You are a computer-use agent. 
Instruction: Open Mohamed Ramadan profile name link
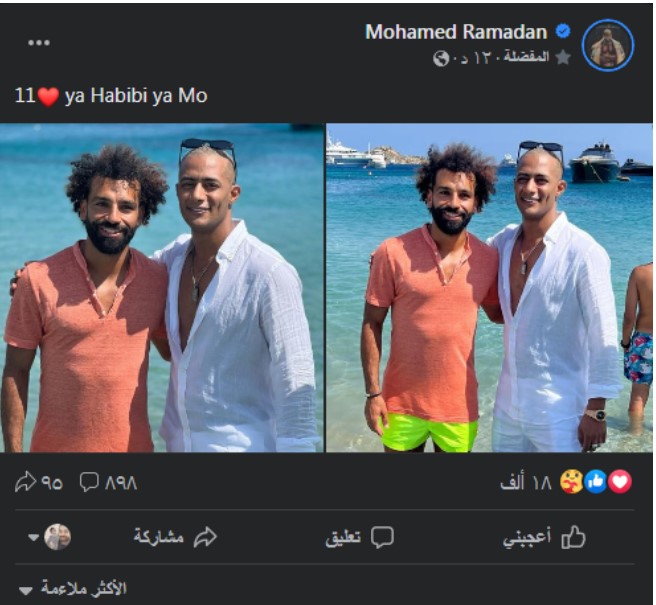point(456,32)
